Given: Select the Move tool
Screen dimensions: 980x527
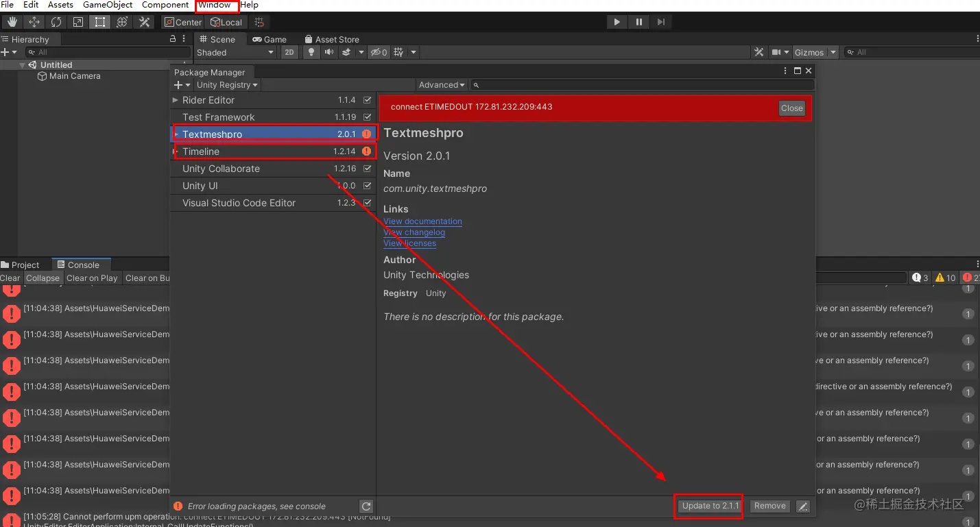Looking at the screenshot, I should click(x=34, y=22).
